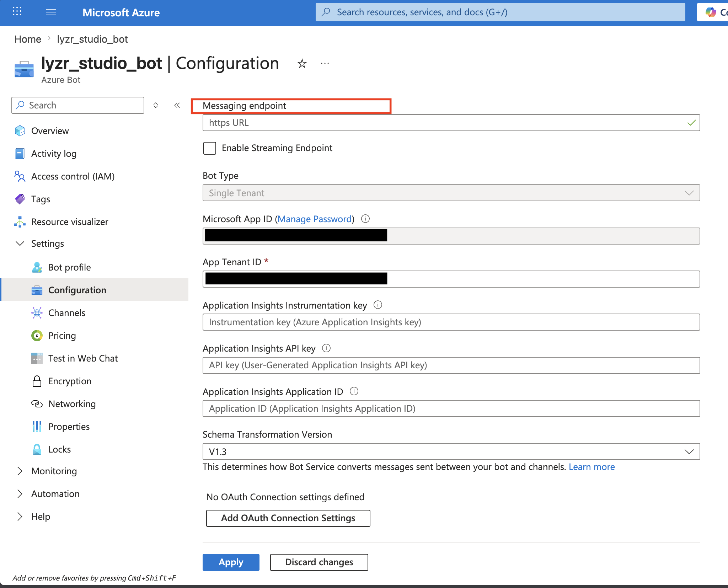Click the Manage Password link
The width and height of the screenshot is (728, 588).
tap(315, 219)
